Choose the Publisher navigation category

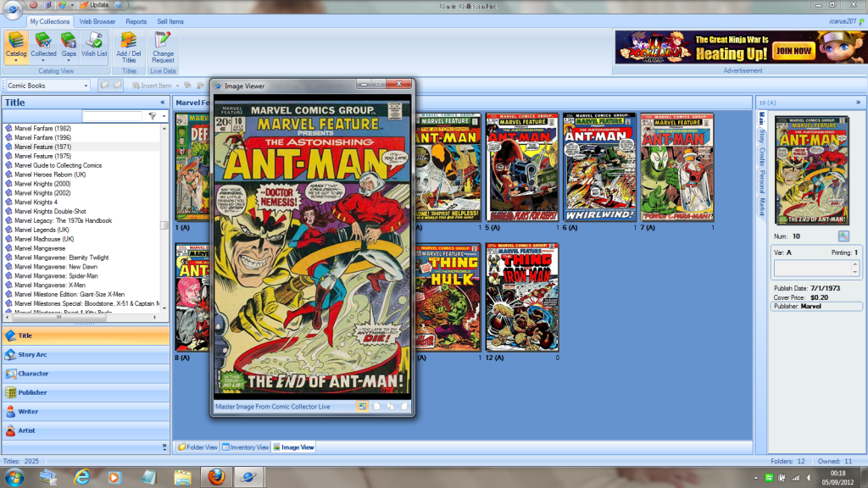pyautogui.click(x=86, y=392)
